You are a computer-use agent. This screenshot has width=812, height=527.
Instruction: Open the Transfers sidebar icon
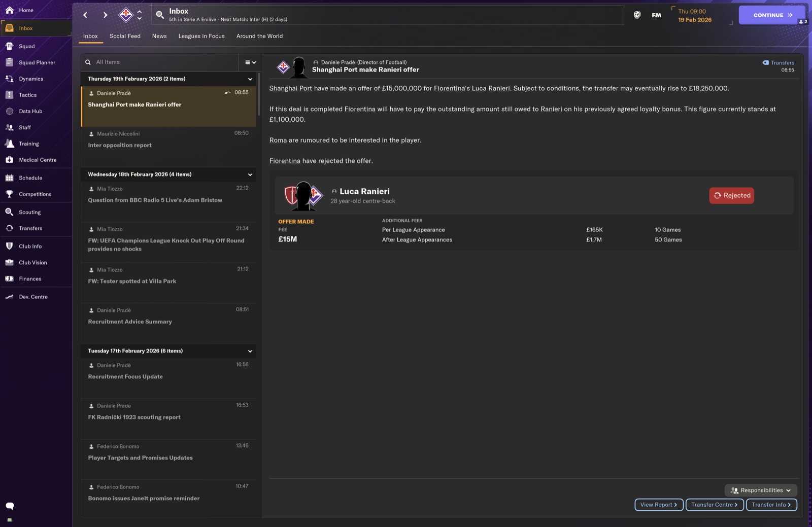pyautogui.click(x=9, y=228)
